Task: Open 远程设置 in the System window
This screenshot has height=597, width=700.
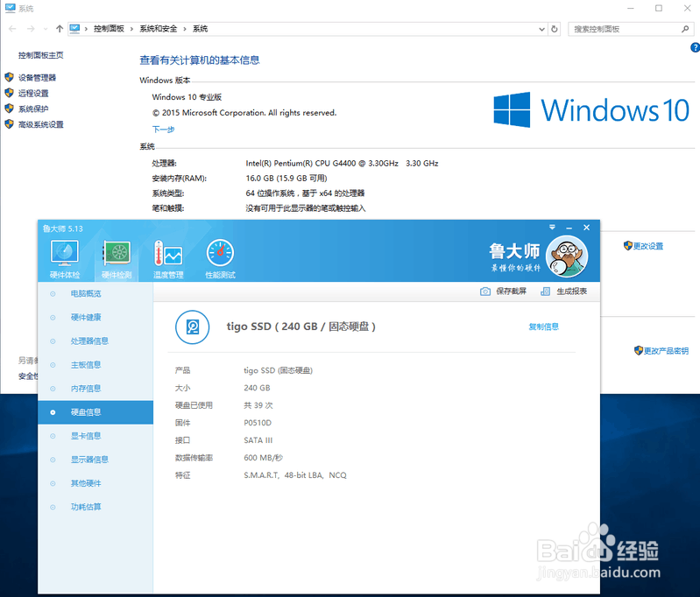Action: tap(33, 94)
